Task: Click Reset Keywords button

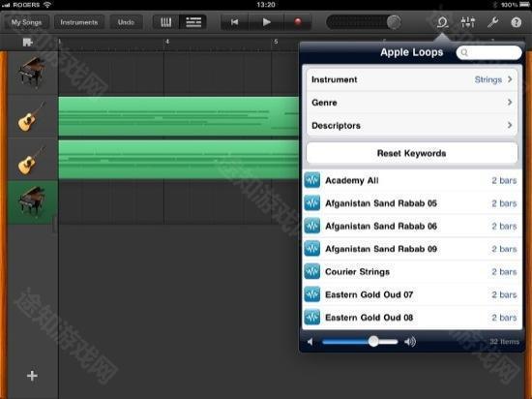Action: 411,153
